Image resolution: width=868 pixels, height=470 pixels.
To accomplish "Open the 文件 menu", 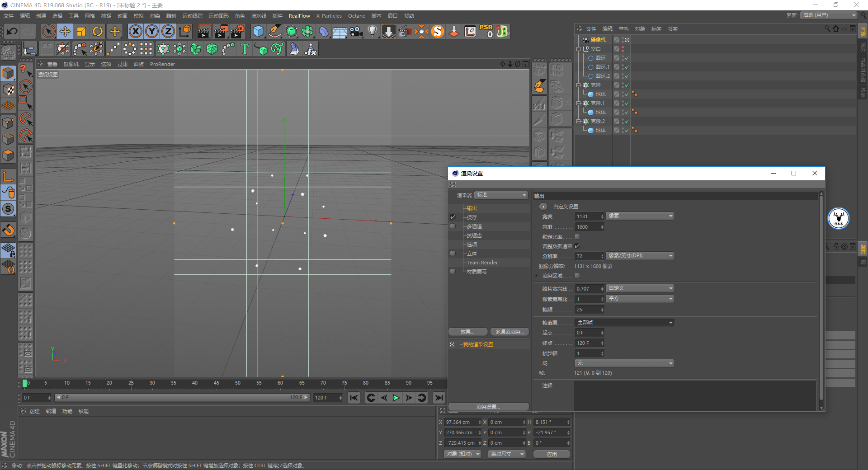I will pyautogui.click(x=9, y=16).
